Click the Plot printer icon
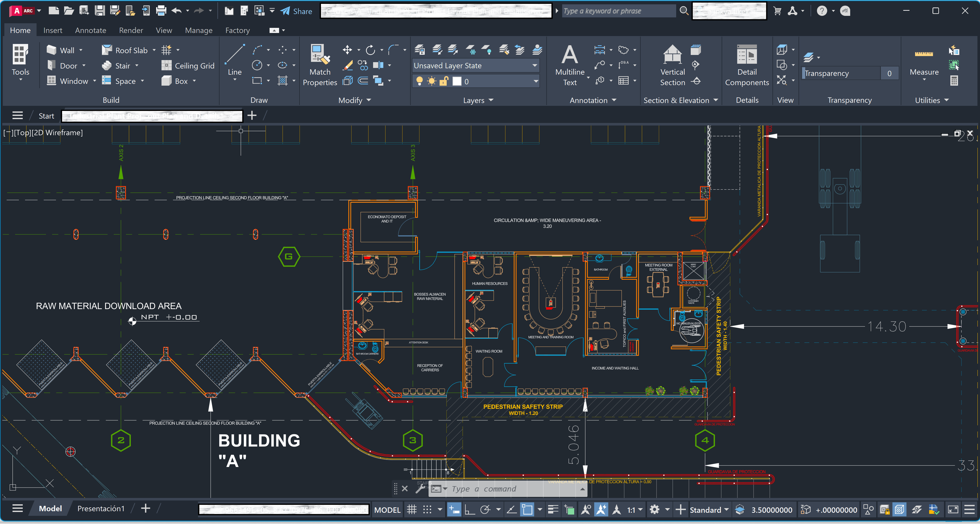 click(161, 11)
